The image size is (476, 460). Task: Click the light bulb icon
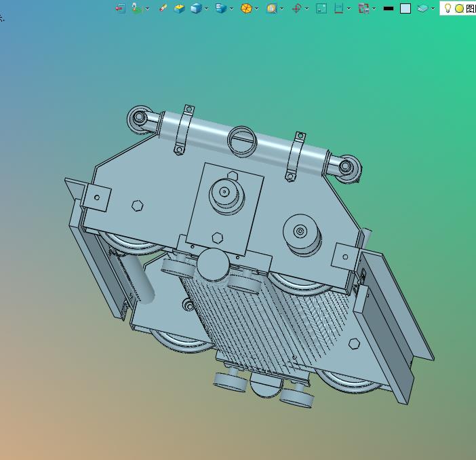[x=448, y=8]
